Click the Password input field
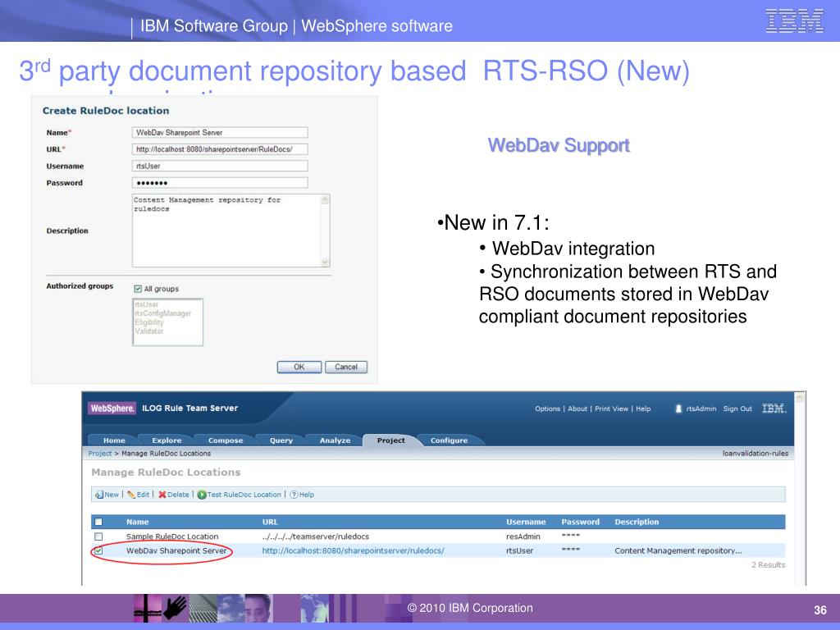Screen dimensions: 840x630 click(x=220, y=183)
